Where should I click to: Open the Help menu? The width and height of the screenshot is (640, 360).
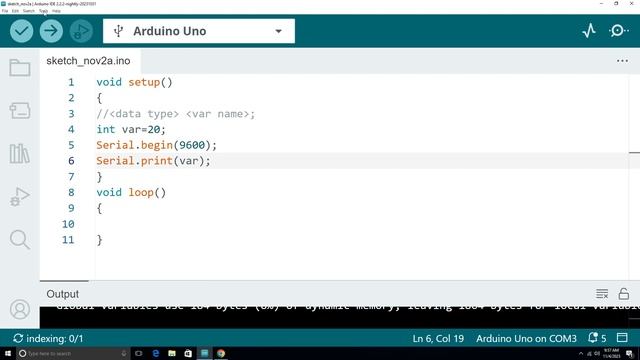(56, 11)
